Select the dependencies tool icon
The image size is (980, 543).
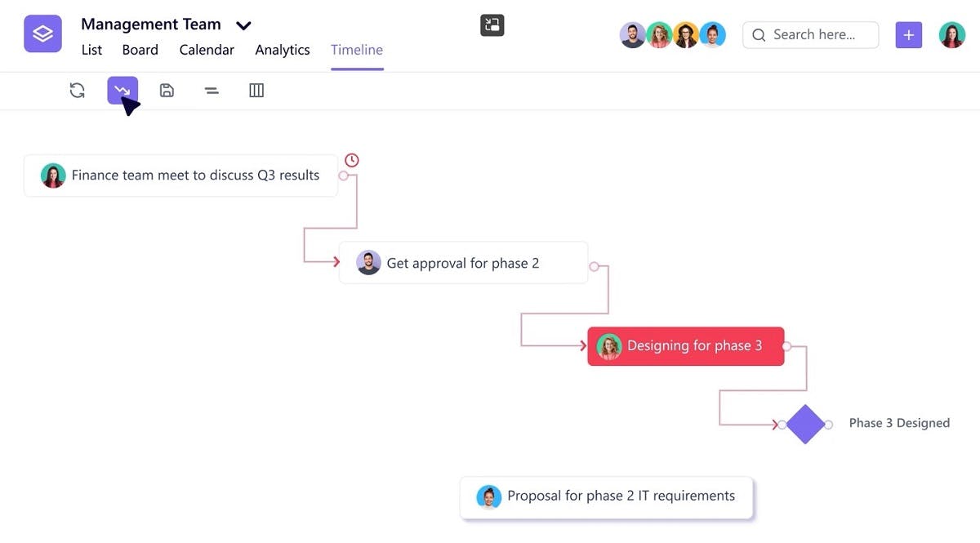(x=122, y=90)
